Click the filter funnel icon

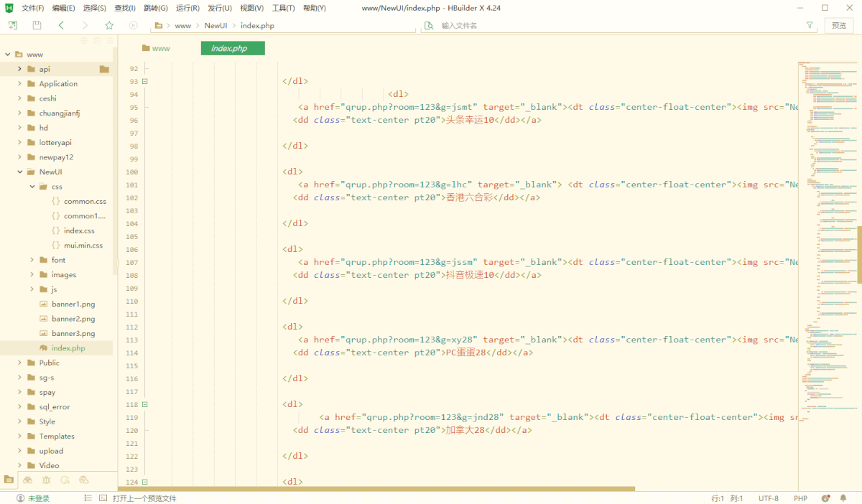[x=810, y=25]
